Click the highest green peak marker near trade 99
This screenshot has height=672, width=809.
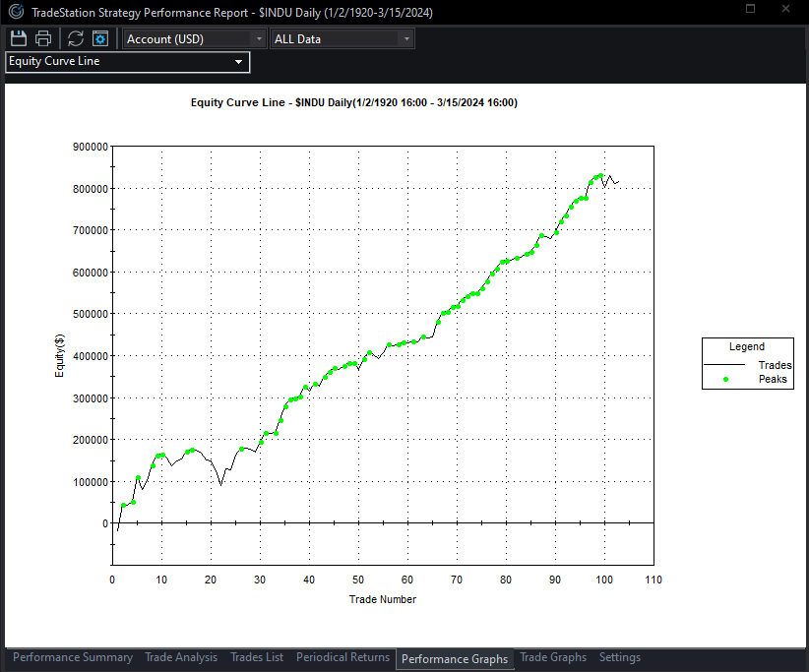tap(600, 176)
